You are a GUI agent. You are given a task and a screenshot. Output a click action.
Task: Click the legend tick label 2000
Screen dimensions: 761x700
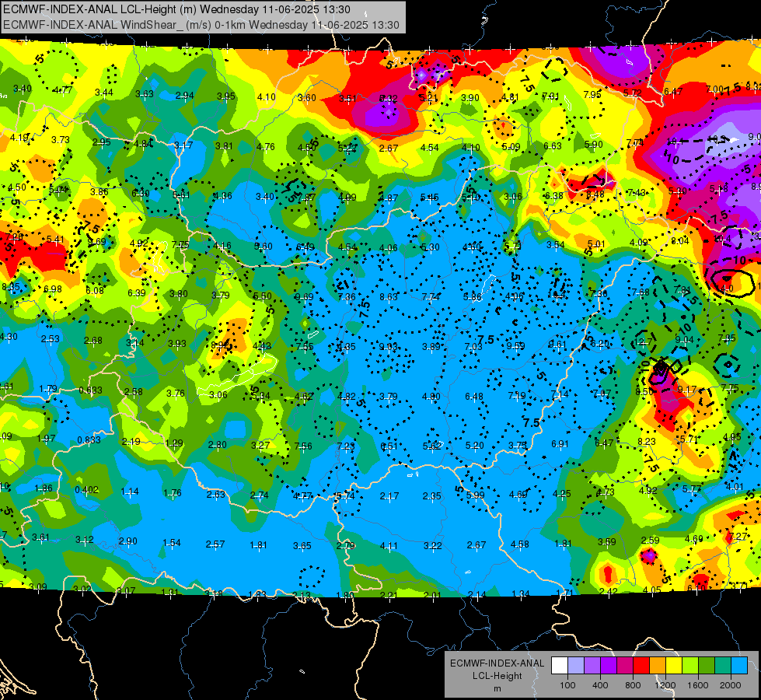tap(731, 685)
